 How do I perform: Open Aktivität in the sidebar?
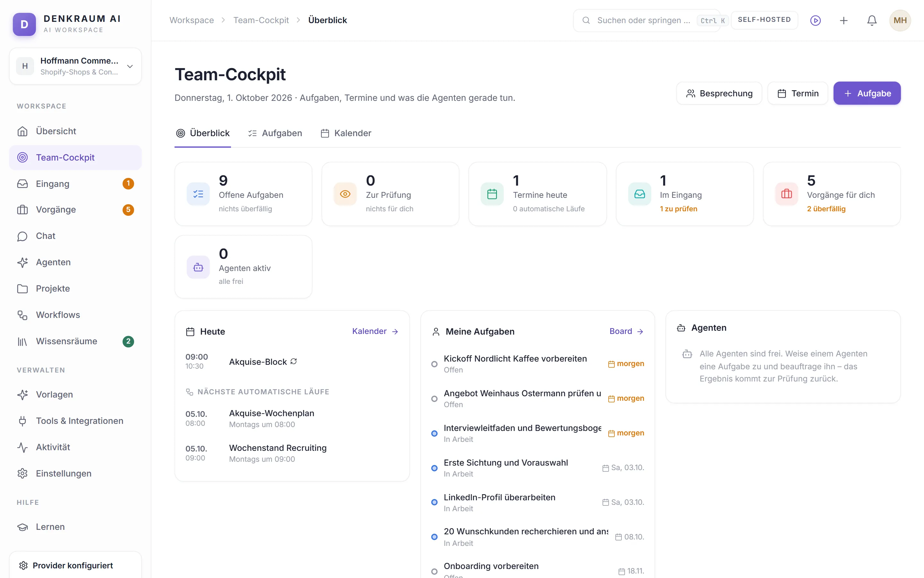pos(75,447)
